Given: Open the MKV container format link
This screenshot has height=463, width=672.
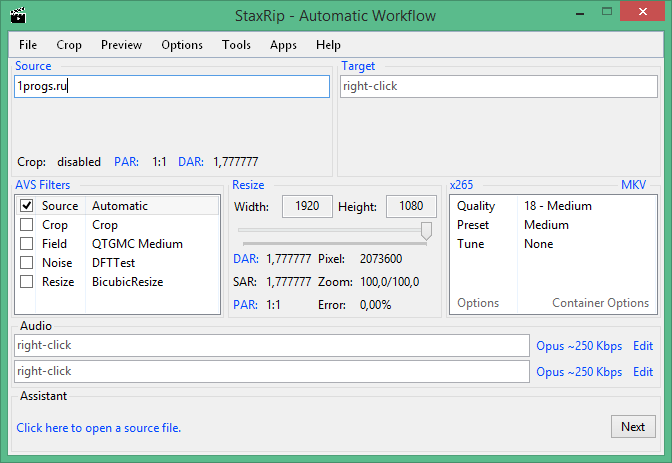Looking at the screenshot, I should (x=633, y=185).
